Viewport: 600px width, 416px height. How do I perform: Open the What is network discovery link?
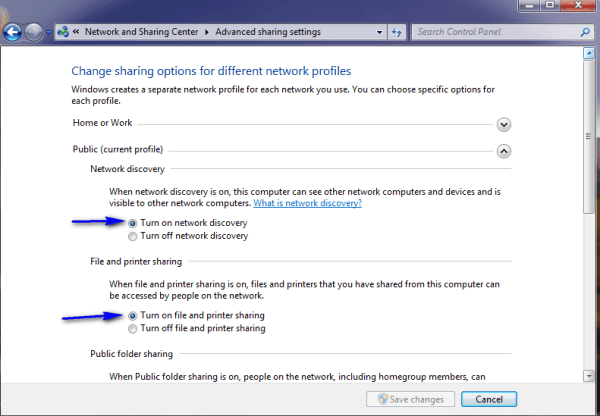(307, 203)
